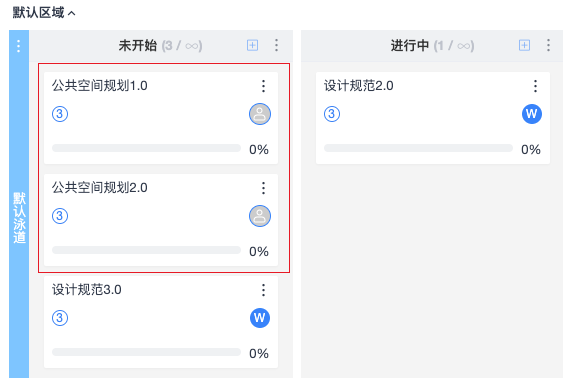
Task: Click the W avatar on 设计规范2.0
Action: pyautogui.click(x=531, y=114)
